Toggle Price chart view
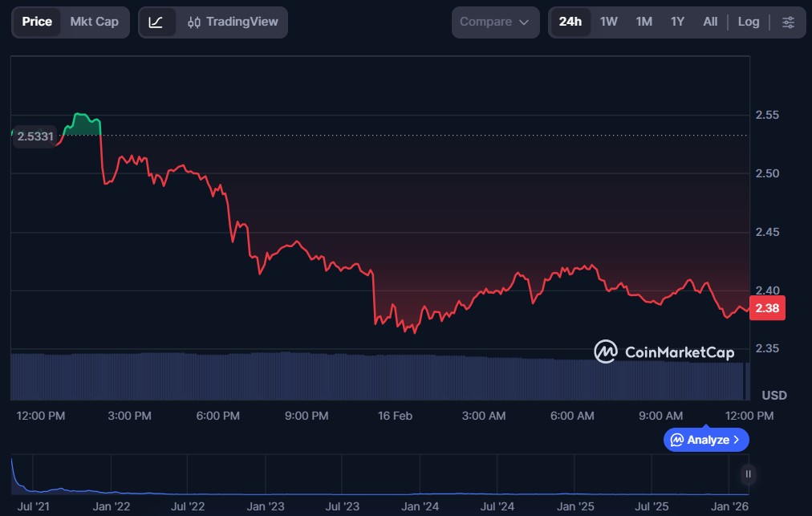Image resolution: width=812 pixels, height=516 pixels. click(x=37, y=22)
